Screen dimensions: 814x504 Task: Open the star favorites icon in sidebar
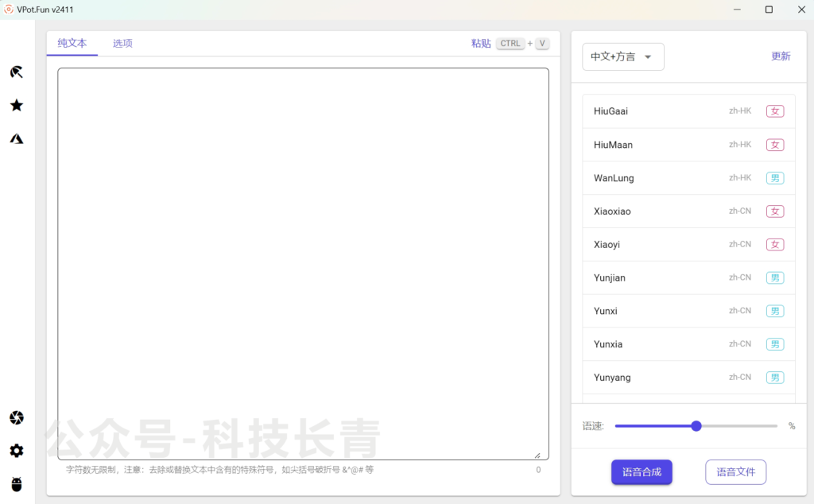[16, 106]
